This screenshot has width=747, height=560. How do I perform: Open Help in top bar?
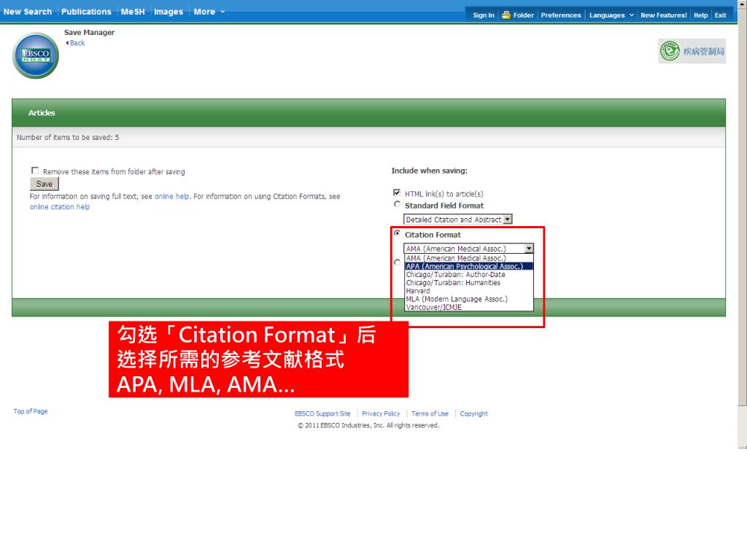[x=700, y=15]
